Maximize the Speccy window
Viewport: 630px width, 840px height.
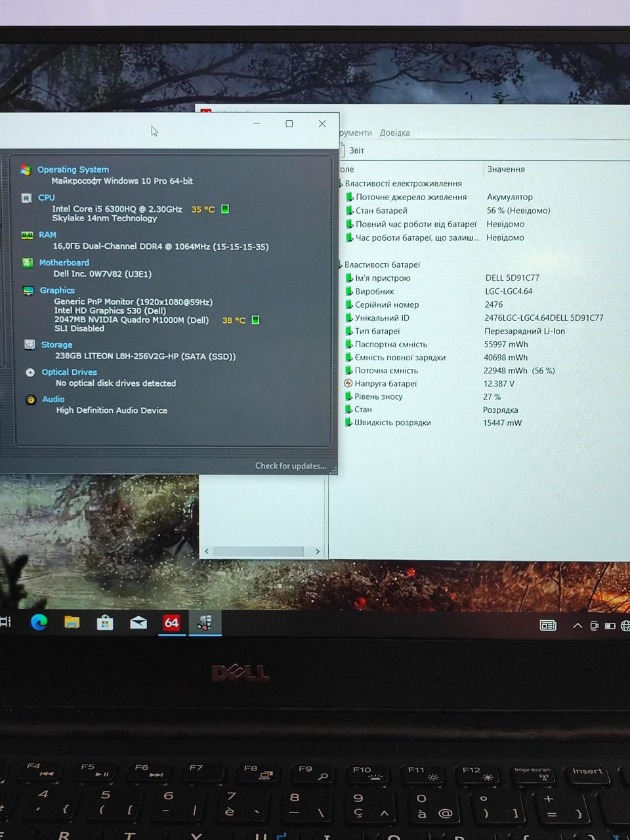click(x=289, y=123)
